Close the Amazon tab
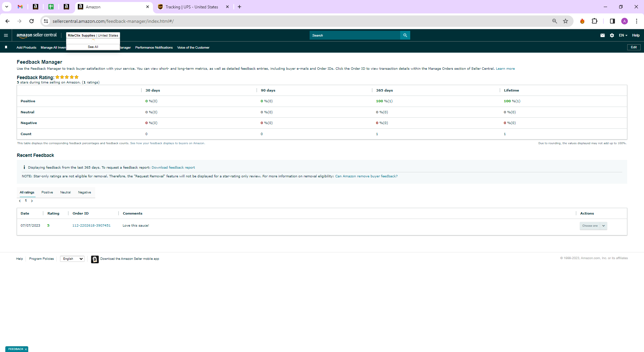Screen dimensions: 644x352 (148, 7)
